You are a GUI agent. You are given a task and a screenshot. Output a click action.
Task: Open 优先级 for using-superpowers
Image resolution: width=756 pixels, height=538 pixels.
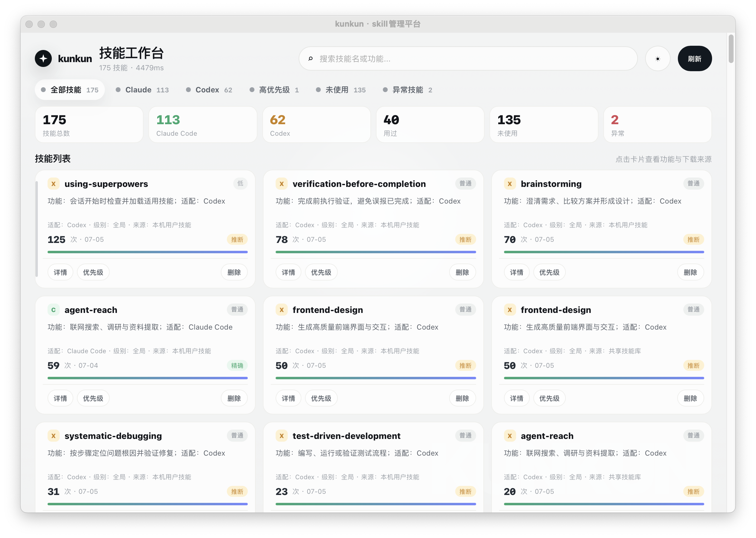[93, 272]
